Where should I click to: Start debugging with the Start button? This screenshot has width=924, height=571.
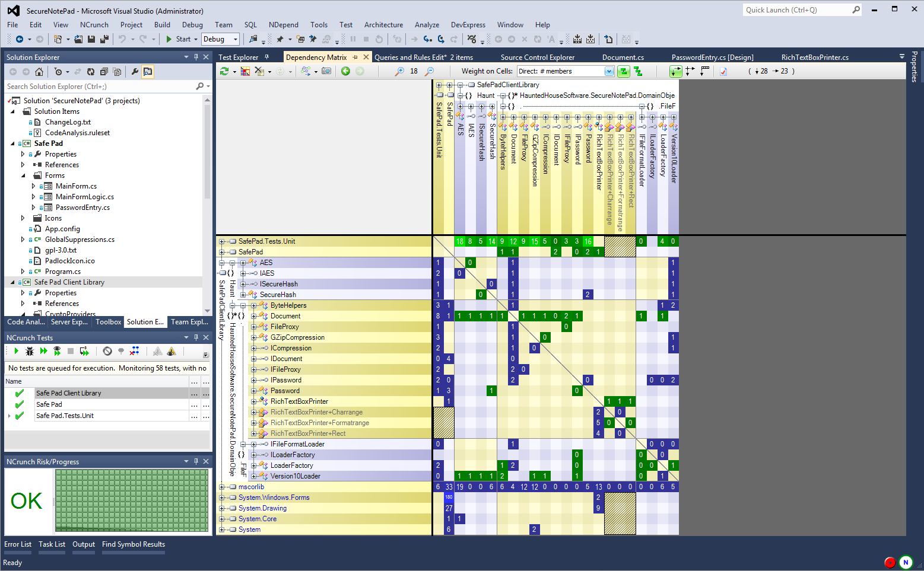click(180, 39)
